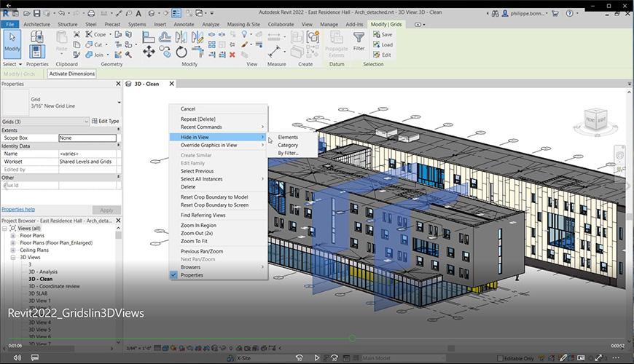Click the Join geometry icon
The image size is (634, 364).
89,55
